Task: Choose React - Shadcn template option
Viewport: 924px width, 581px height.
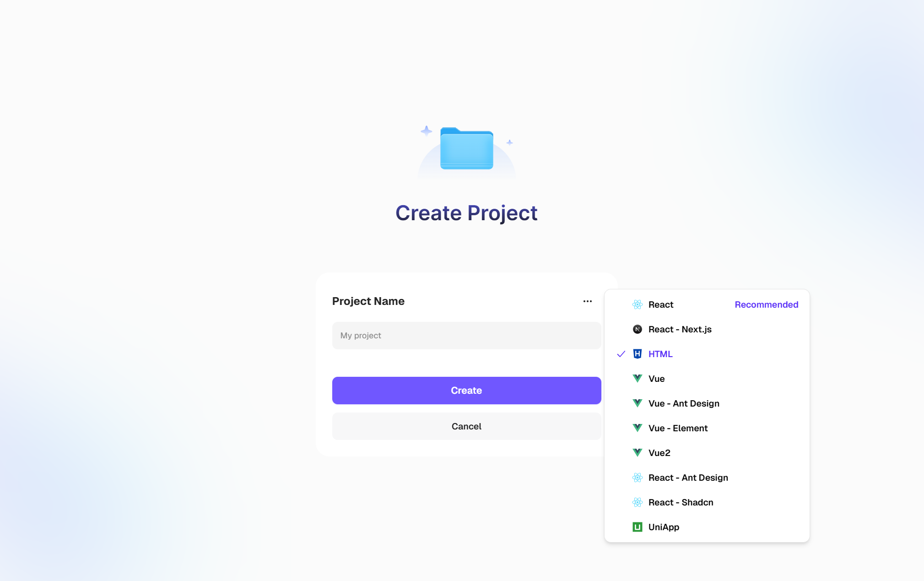Action: (681, 502)
